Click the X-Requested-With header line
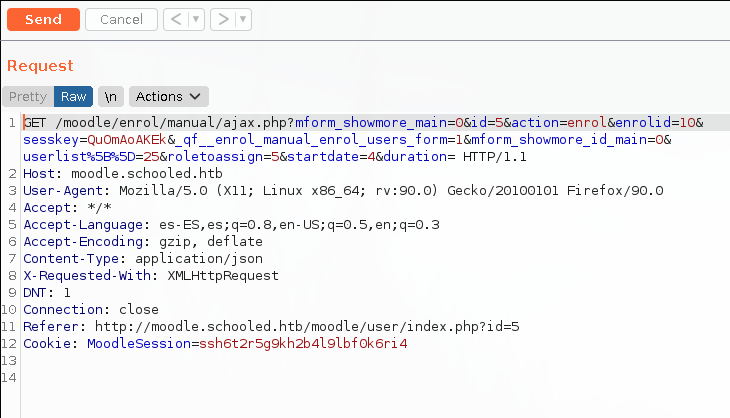The height and width of the screenshot is (418, 730). tap(150, 276)
